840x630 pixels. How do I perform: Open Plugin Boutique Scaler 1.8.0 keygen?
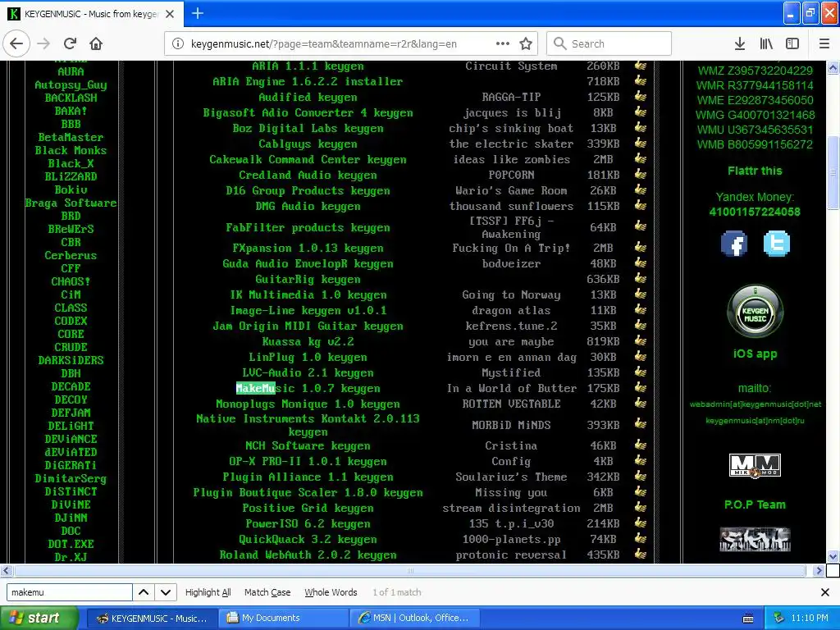point(308,492)
